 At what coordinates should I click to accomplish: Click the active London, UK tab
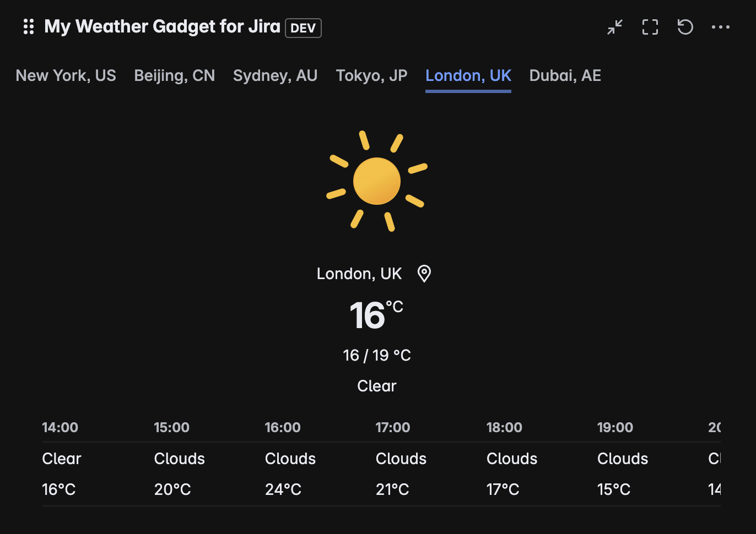[x=468, y=75]
